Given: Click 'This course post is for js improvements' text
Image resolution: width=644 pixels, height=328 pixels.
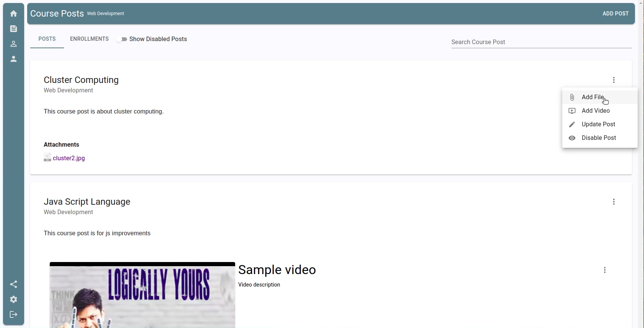Looking at the screenshot, I should click(x=97, y=233).
